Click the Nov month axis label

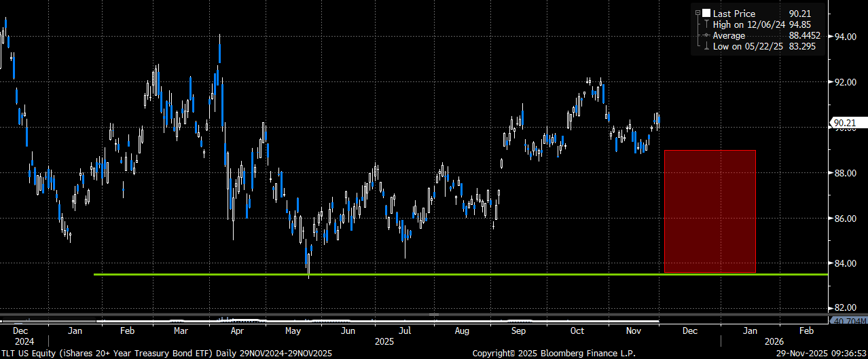click(634, 331)
